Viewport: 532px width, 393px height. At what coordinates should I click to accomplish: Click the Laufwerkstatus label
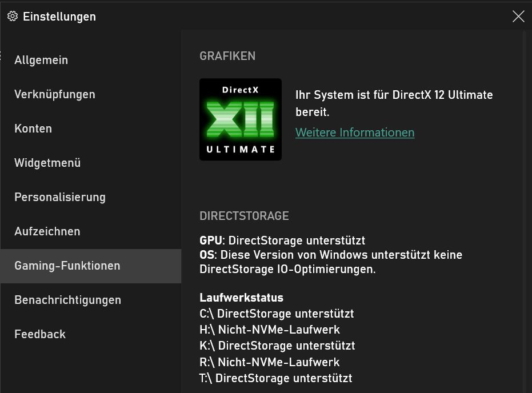241,298
